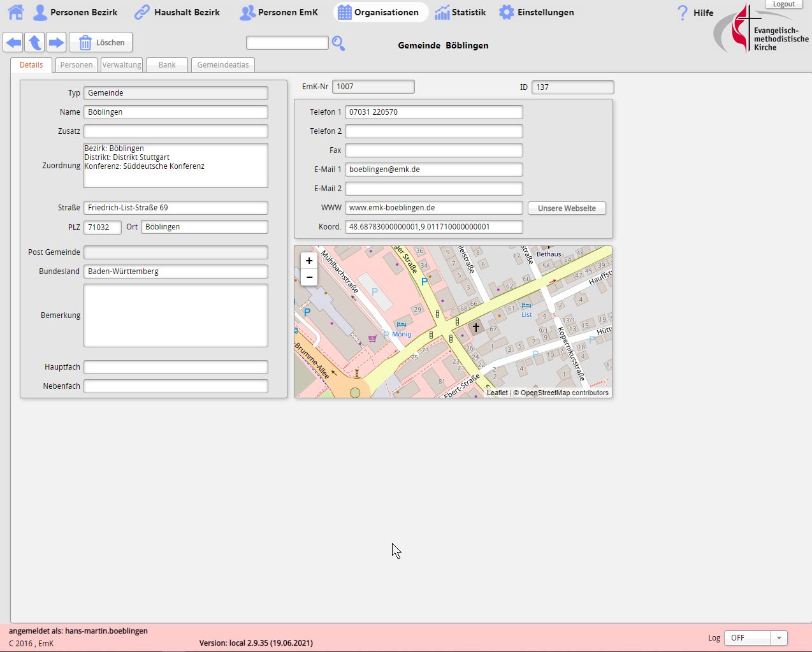Start search with magnifier icon
This screenshot has width=812, height=652.
pyautogui.click(x=338, y=43)
